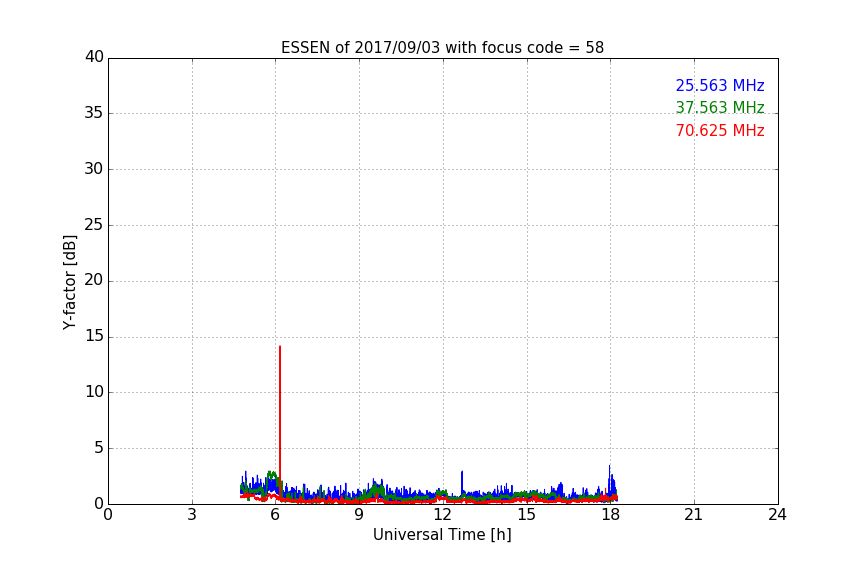Click y-axis tick label 30
The image size is (864, 576).
tap(94, 169)
